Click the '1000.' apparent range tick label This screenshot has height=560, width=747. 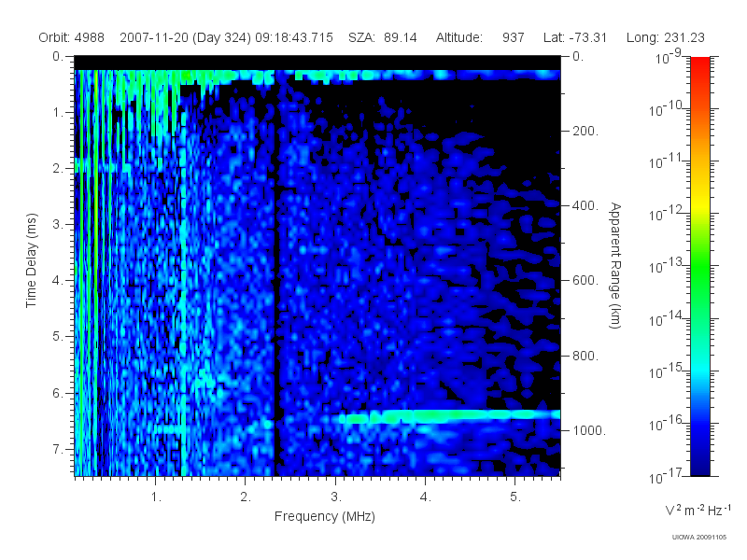tap(589, 430)
